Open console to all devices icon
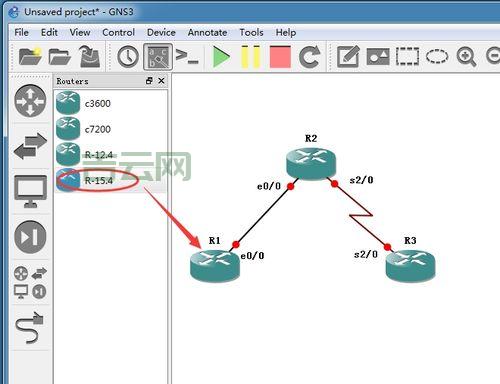The width and height of the screenshot is (500, 384). coord(187,57)
